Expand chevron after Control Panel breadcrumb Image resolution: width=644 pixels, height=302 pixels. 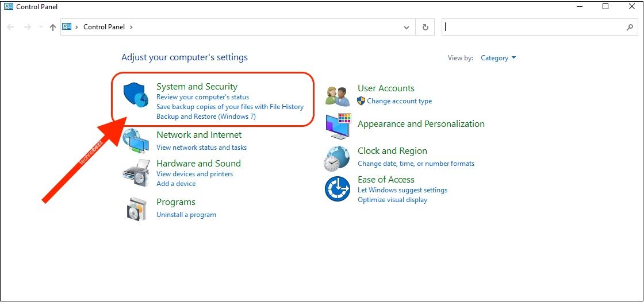click(132, 27)
